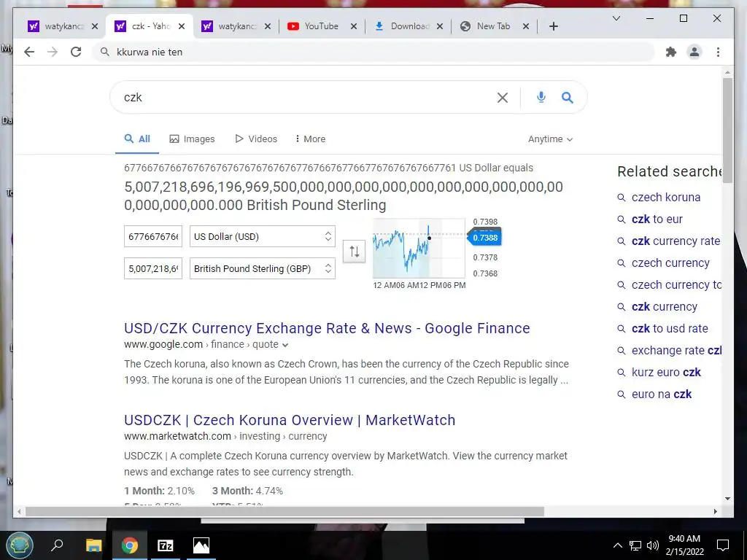This screenshot has width=747, height=560.
Task: Open the volume tray icon
Action: point(653,545)
